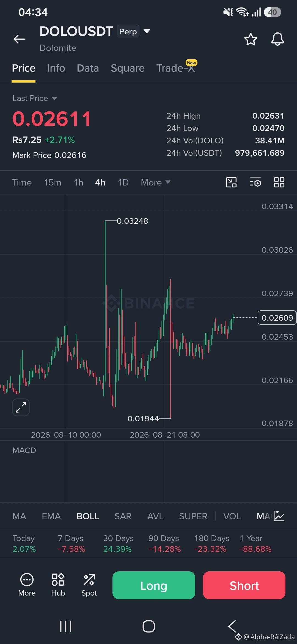Viewport: 297px width, 644px height.
Task: Open price alert bell icon
Action: click(277, 39)
